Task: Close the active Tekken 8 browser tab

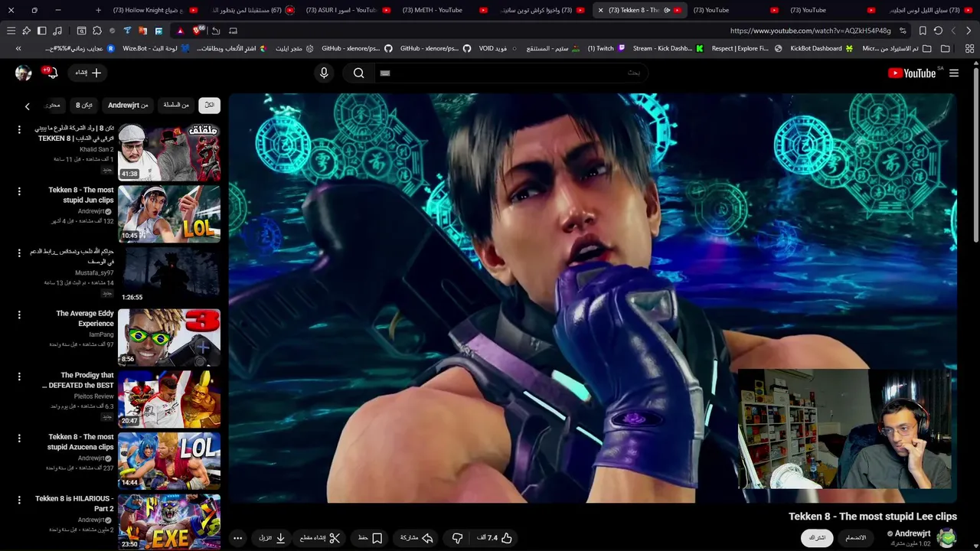Action: coord(600,10)
